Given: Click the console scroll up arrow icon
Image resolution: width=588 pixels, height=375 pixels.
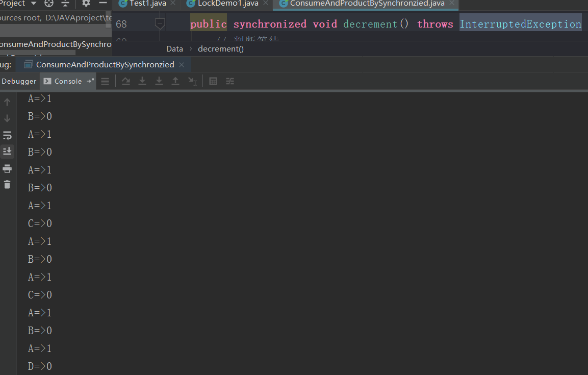Looking at the screenshot, I should coord(7,102).
